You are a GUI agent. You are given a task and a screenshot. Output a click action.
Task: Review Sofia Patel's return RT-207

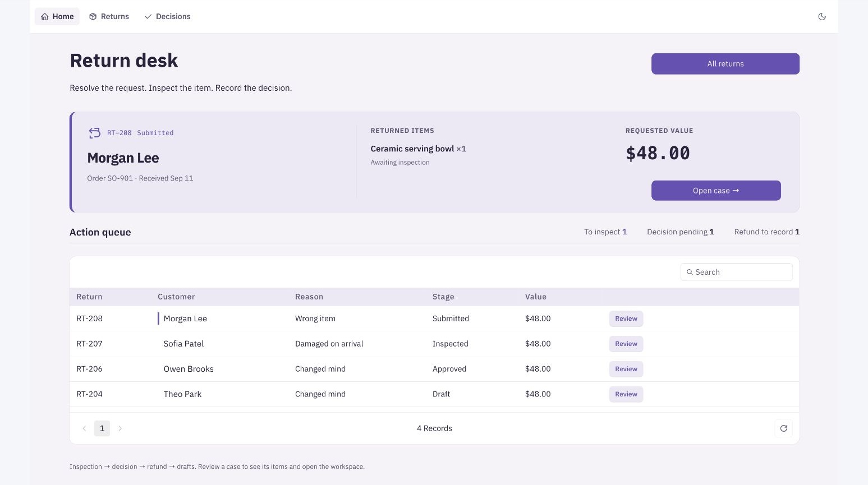coord(626,344)
